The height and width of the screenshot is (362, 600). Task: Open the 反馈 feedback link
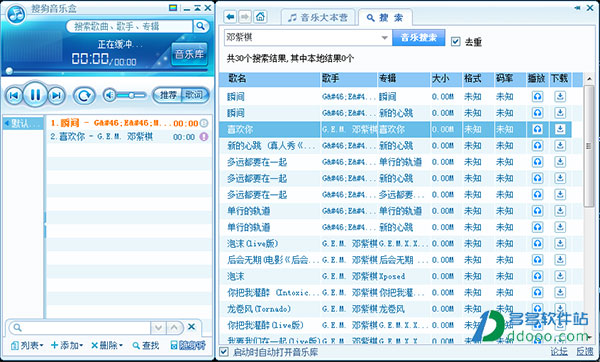click(584, 351)
